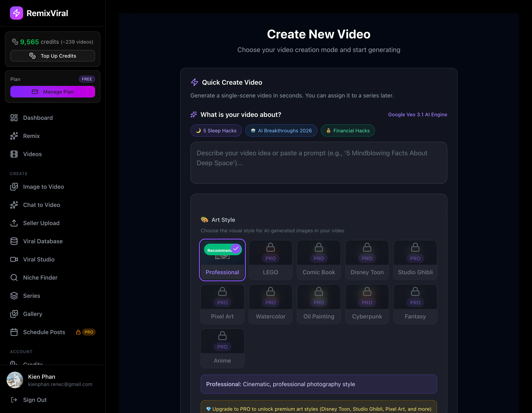
Task: Select the Fantasy art style
Action: [x=415, y=304]
